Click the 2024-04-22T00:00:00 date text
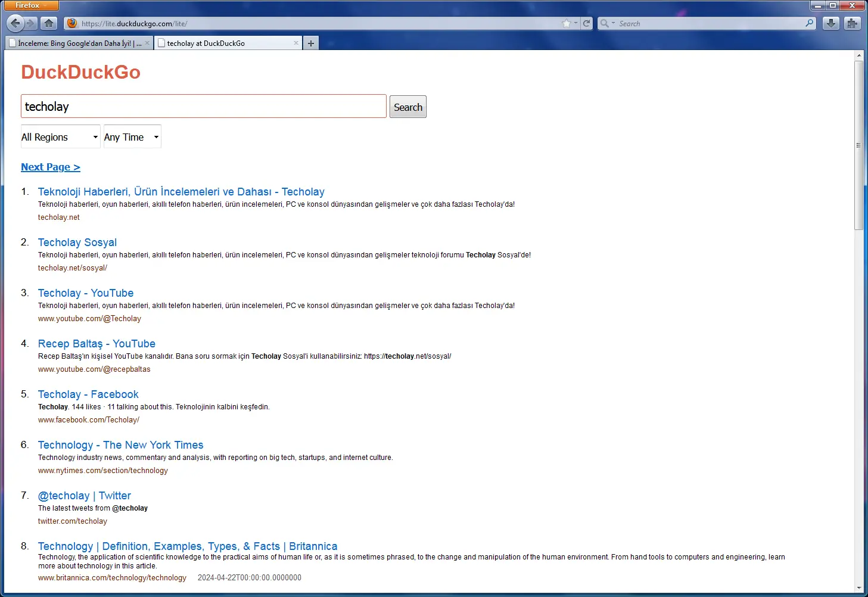This screenshot has width=868, height=597. (250, 578)
